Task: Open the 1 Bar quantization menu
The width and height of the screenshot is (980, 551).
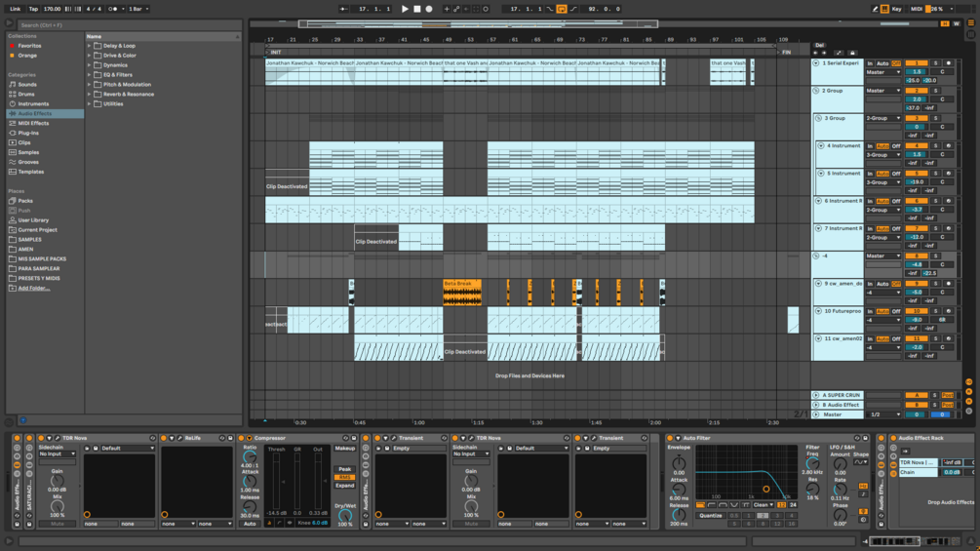Action: 137,9
